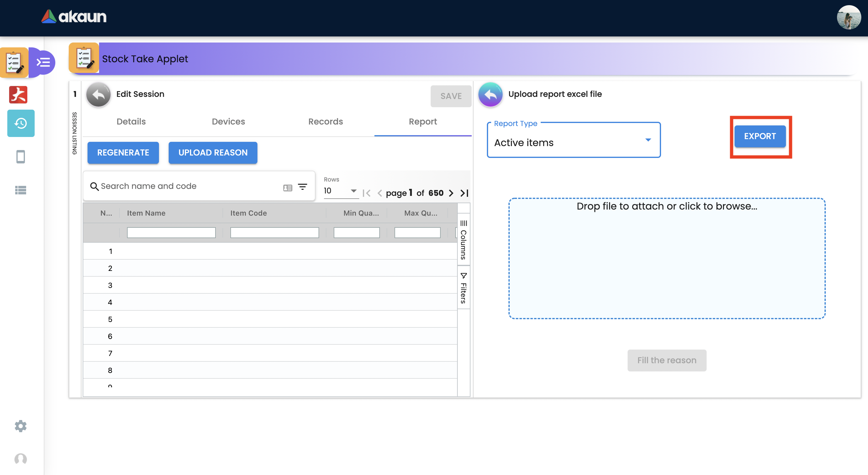This screenshot has height=475, width=868.
Task: Go to next page chevron
Action: tap(451, 193)
